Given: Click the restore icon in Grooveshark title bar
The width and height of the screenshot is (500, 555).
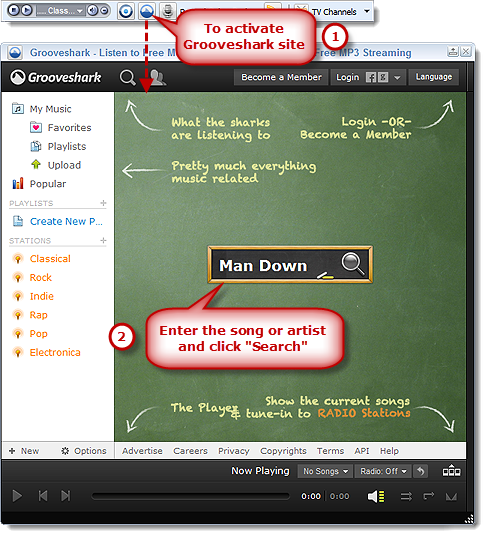Looking at the screenshot, I should pyautogui.click(x=453, y=52).
